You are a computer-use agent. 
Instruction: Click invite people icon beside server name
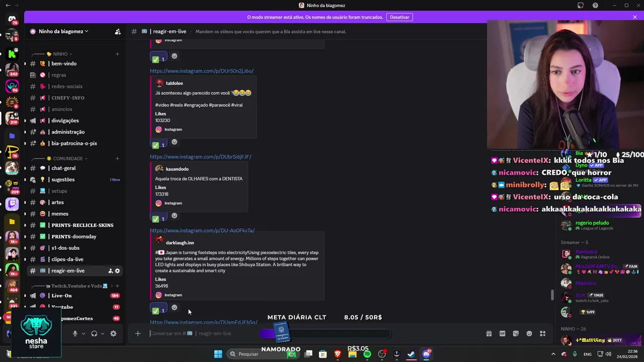click(118, 31)
